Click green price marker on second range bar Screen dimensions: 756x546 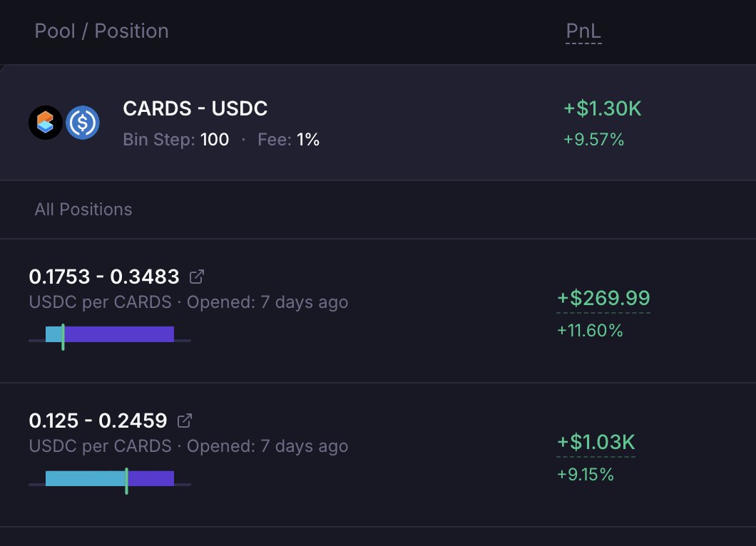pos(127,481)
